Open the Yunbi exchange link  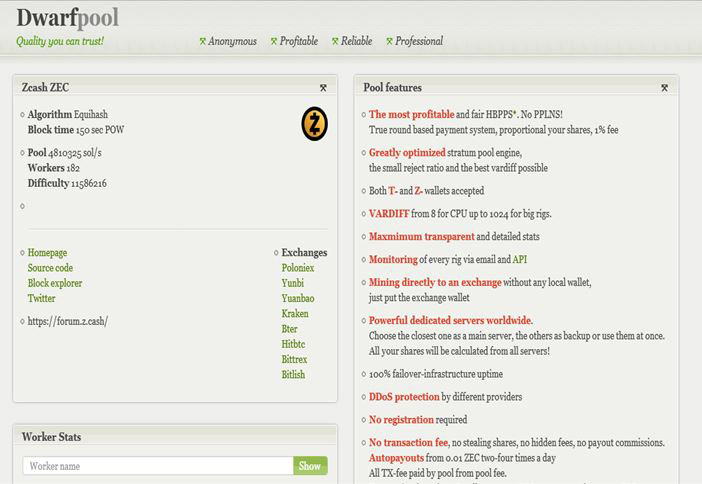293,283
